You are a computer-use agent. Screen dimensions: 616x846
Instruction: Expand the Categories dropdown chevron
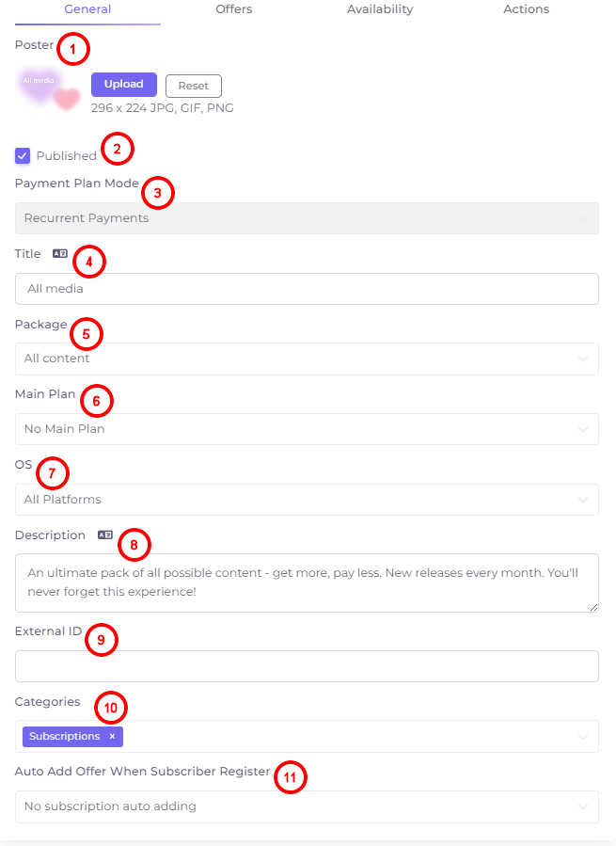click(x=583, y=737)
